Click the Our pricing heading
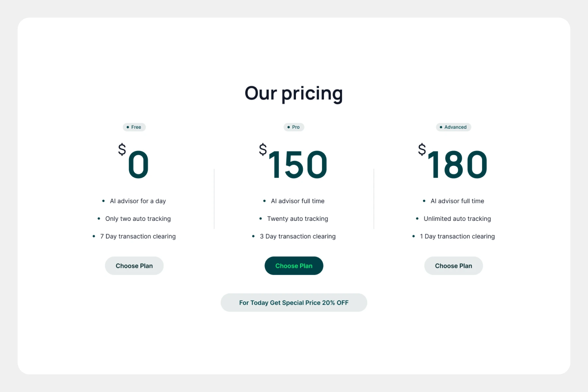The height and width of the screenshot is (392, 588). point(294,93)
